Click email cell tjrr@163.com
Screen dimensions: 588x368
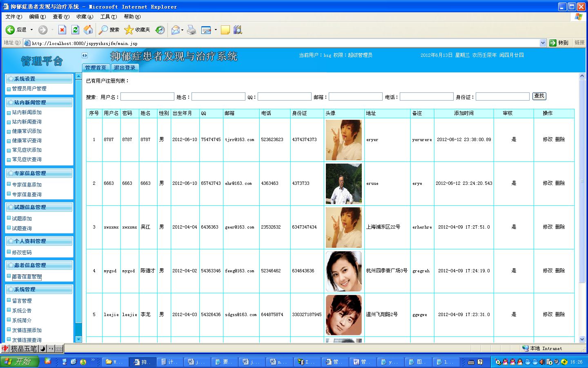(x=240, y=140)
